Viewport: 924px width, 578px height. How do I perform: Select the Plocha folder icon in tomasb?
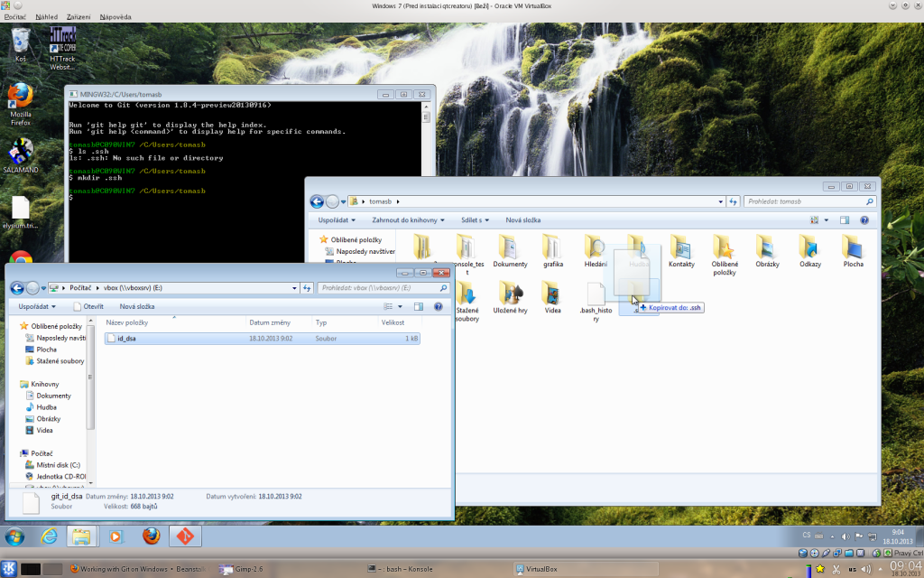click(x=854, y=251)
